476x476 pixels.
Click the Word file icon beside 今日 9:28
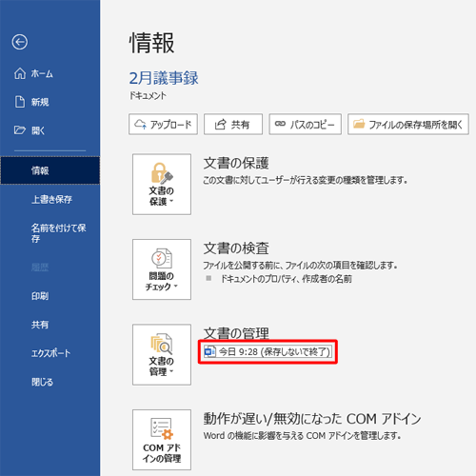(210, 352)
